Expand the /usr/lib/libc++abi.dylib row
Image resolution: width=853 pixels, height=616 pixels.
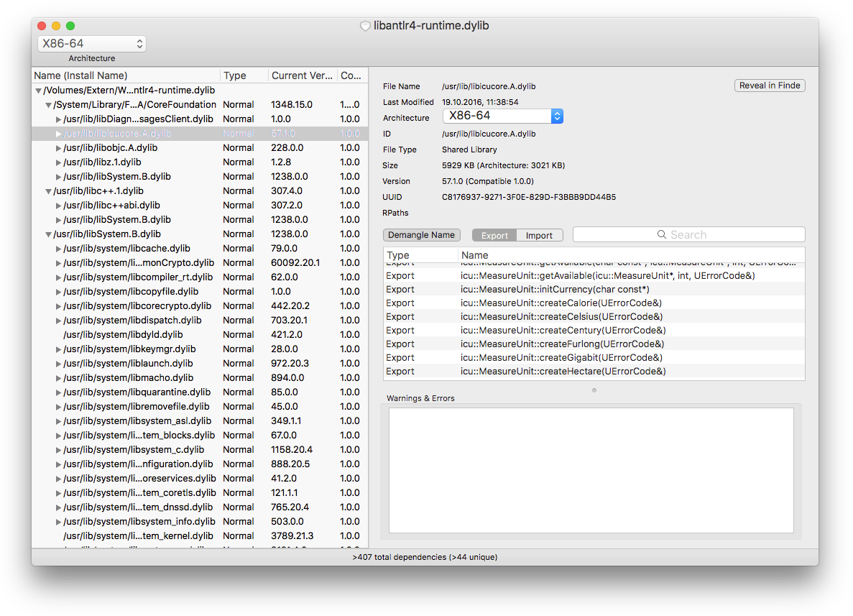click(58, 206)
